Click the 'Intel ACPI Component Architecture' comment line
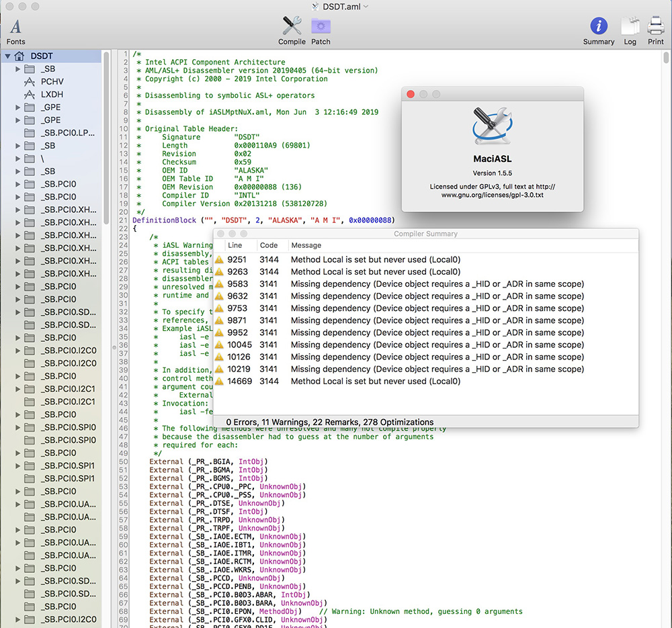 (215, 62)
